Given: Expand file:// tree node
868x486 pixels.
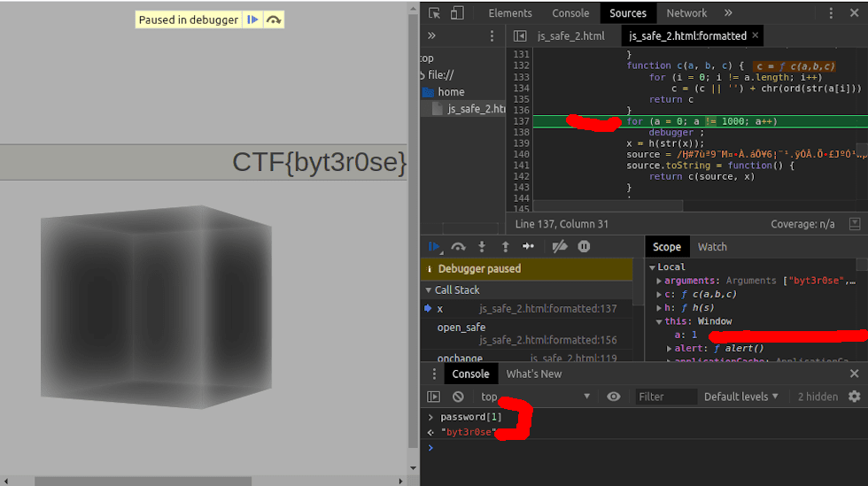Looking at the screenshot, I should 422,74.
